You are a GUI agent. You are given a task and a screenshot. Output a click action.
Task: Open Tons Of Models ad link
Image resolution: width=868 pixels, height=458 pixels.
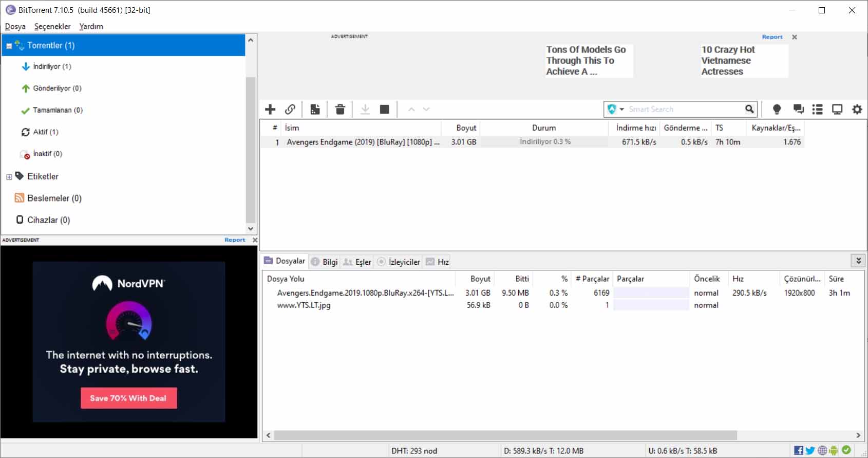click(x=589, y=61)
